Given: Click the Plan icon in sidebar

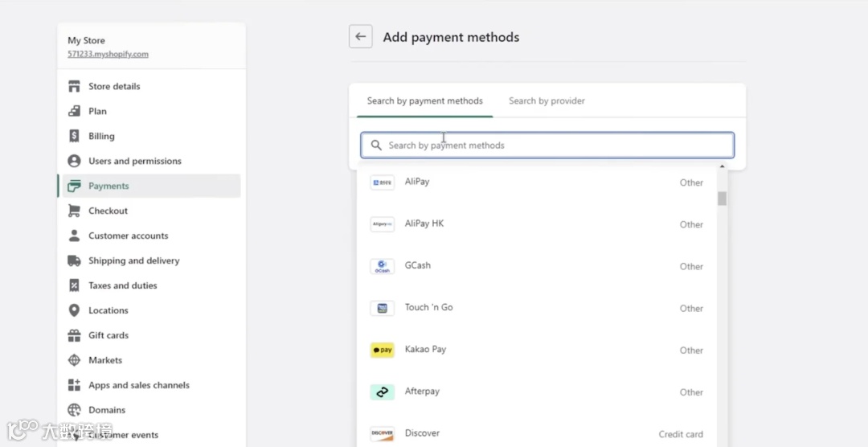Looking at the screenshot, I should pyautogui.click(x=74, y=111).
